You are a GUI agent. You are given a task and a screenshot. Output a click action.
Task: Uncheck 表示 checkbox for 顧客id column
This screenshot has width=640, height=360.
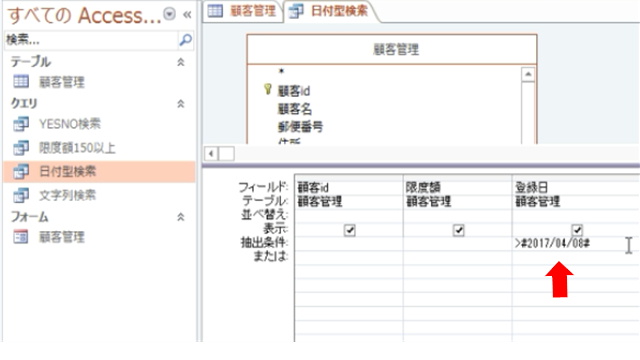tap(349, 230)
